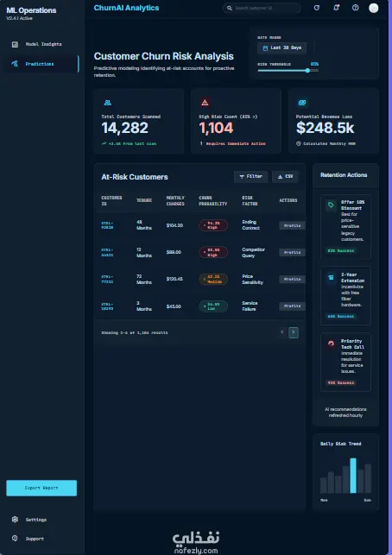
Task: Click the success badge on the Offer 10% Discount card
Action: 340,250
